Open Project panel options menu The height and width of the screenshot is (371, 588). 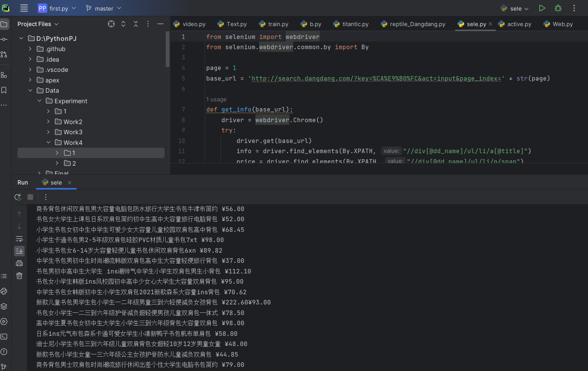point(148,24)
